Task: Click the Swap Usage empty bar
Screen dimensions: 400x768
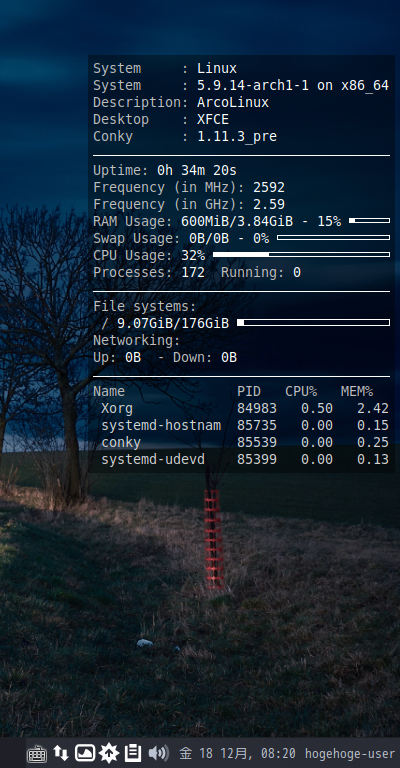Action: pyautogui.click(x=333, y=238)
